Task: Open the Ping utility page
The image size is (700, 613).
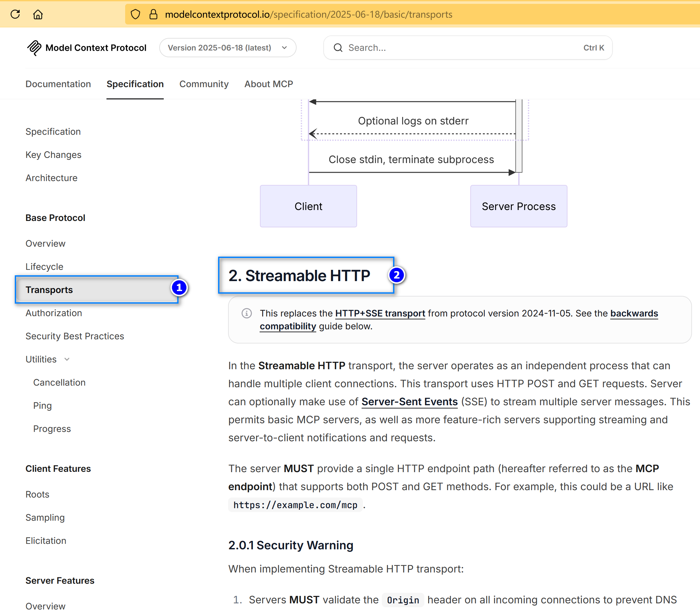Action: pyautogui.click(x=42, y=406)
